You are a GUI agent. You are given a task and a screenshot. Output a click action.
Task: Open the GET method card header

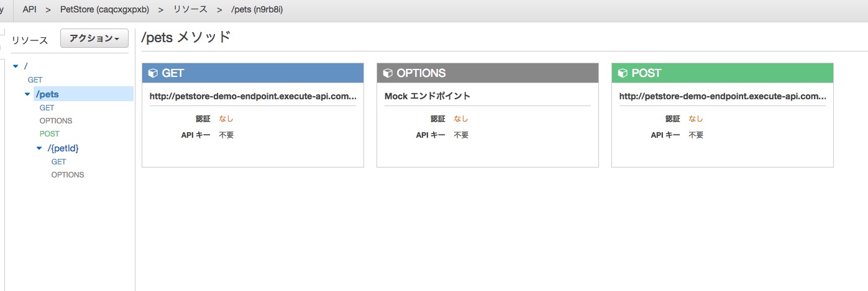(253, 73)
